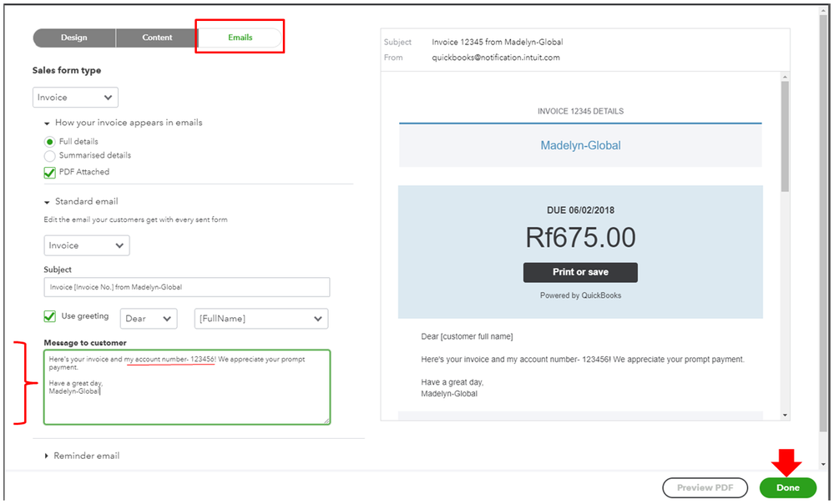Click the 'Message to customer' label
Viewport: 834px width, 504px height.
click(x=85, y=343)
